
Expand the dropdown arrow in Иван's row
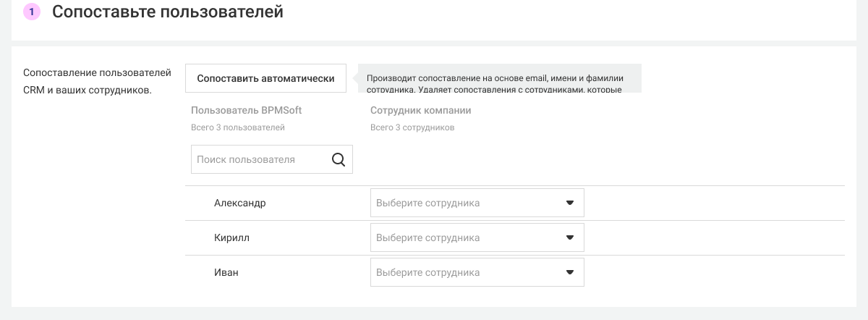pos(569,272)
